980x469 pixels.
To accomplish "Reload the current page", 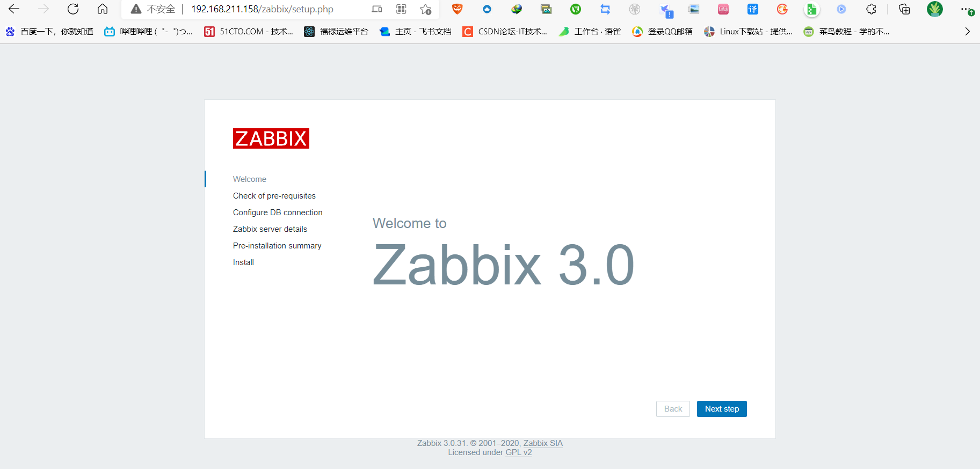I will point(73,9).
